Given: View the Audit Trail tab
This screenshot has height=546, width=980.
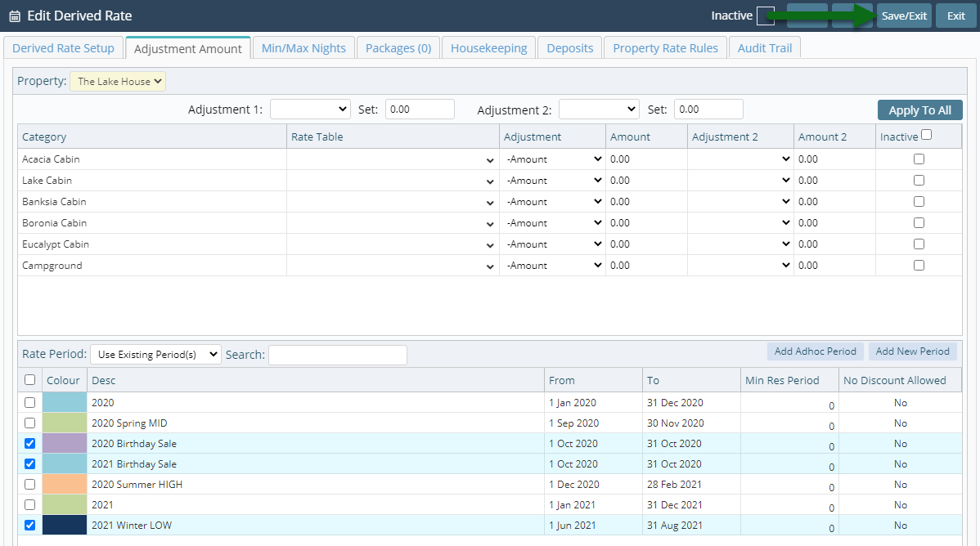Looking at the screenshot, I should tap(764, 48).
